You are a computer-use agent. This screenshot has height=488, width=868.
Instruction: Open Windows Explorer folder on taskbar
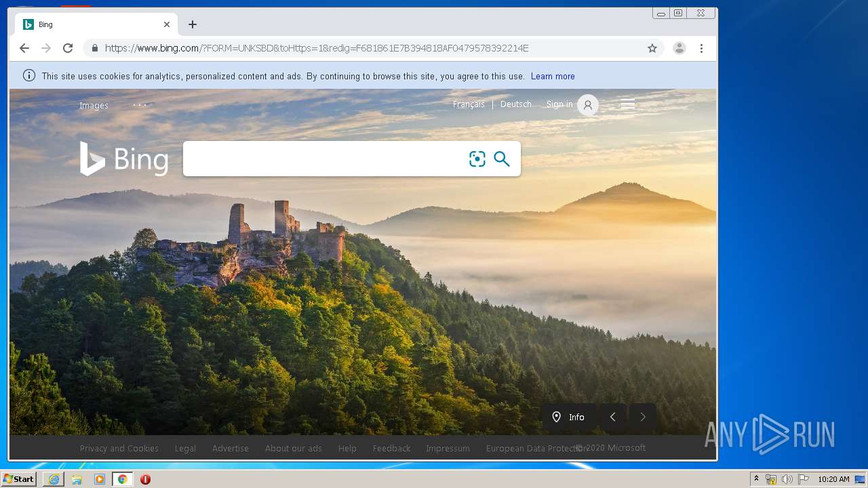tap(77, 479)
